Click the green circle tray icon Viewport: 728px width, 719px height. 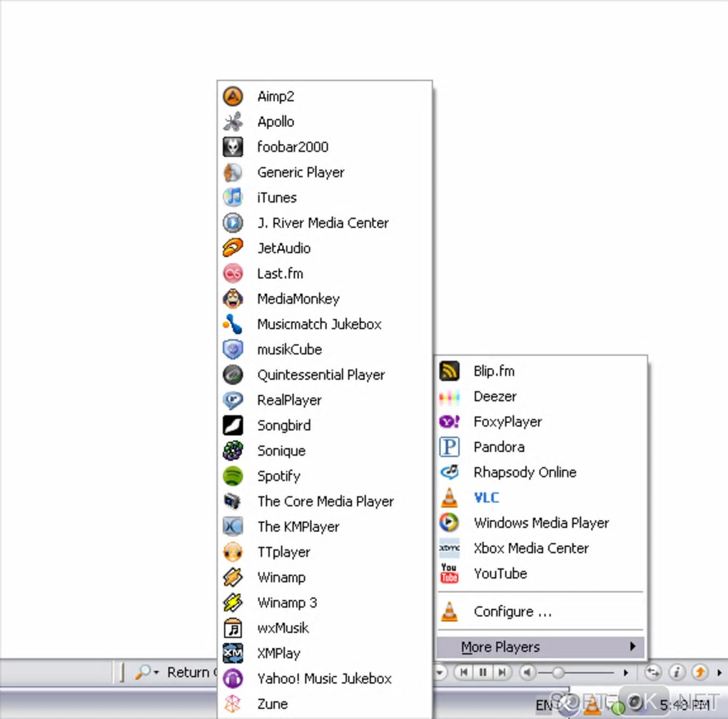coord(617,708)
